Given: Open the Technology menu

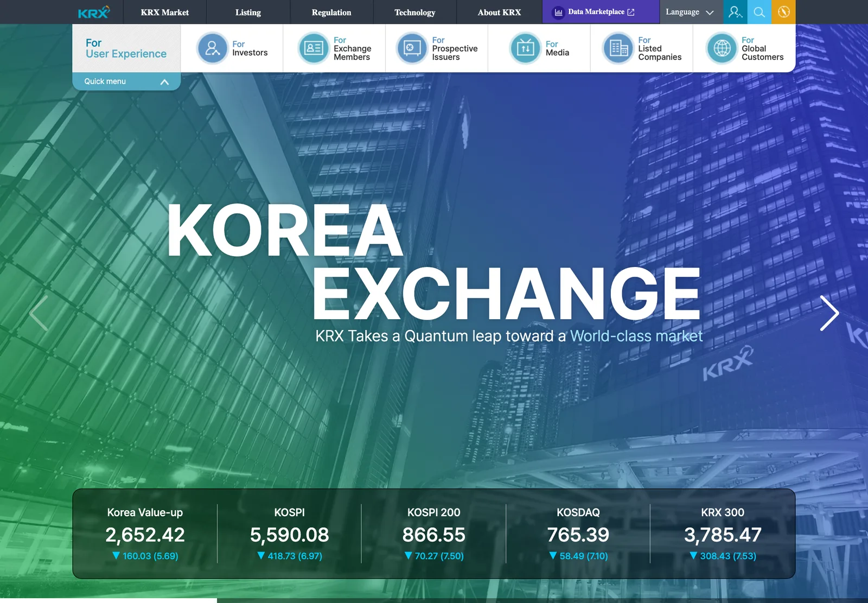Looking at the screenshot, I should (414, 12).
